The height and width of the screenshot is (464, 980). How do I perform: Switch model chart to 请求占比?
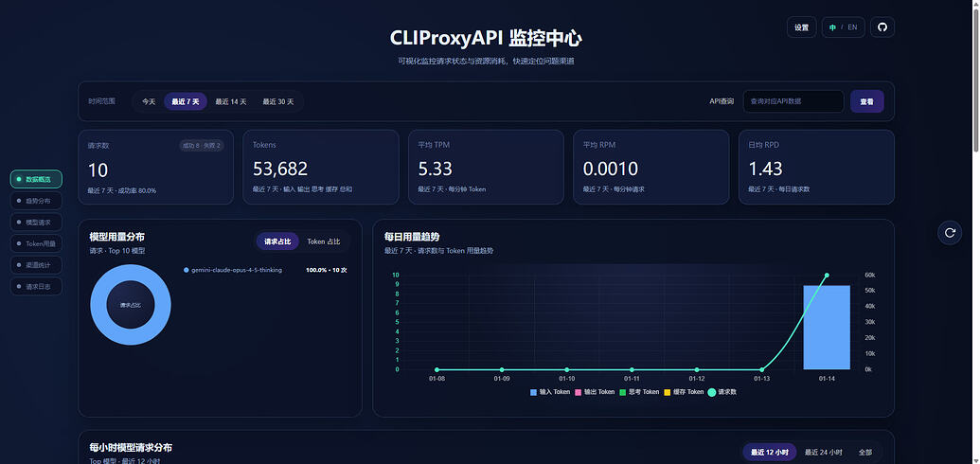277,241
